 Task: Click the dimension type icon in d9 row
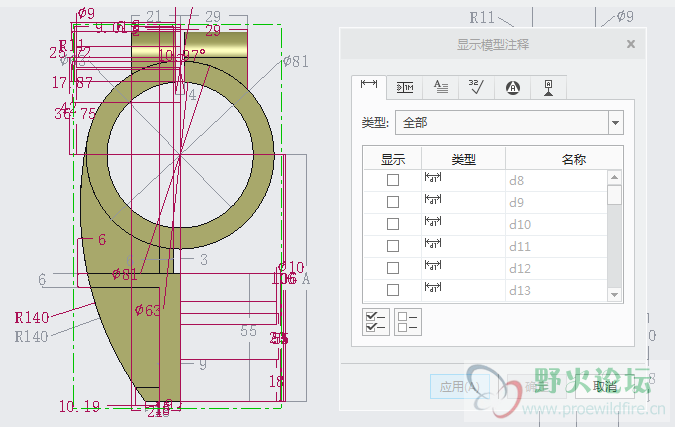(x=433, y=199)
